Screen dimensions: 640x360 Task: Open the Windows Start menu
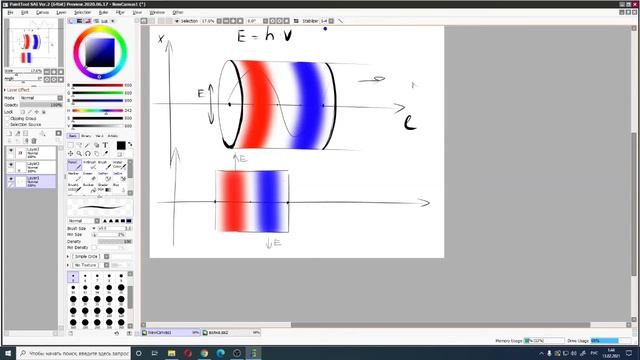(8, 353)
